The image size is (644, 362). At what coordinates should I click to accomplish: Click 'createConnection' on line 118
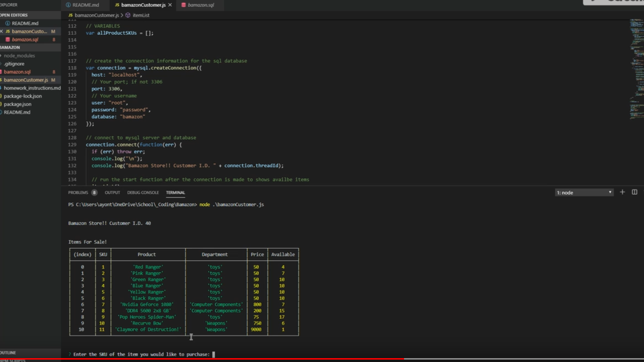tap(173, 68)
